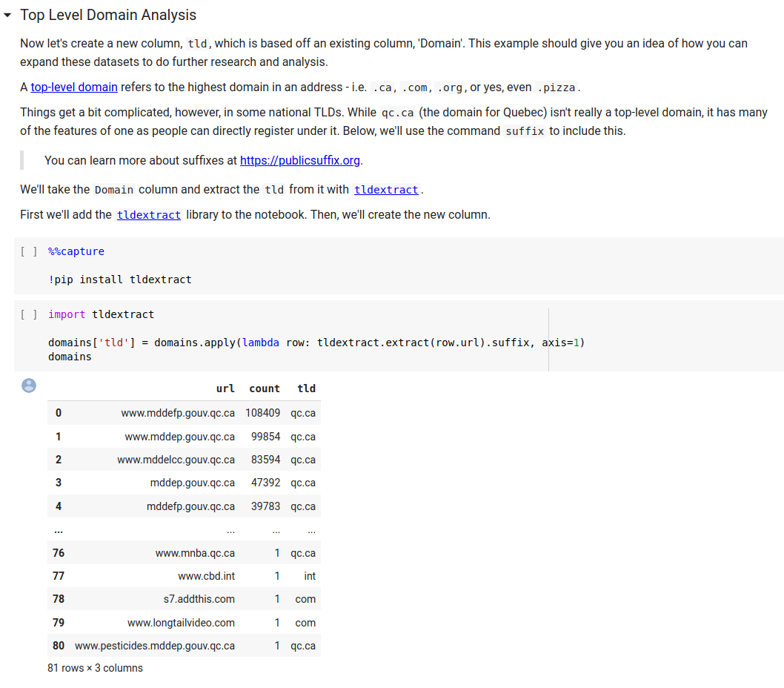Click the 'count' column header
The width and height of the screenshot is (784, 688).
(265, 388)
